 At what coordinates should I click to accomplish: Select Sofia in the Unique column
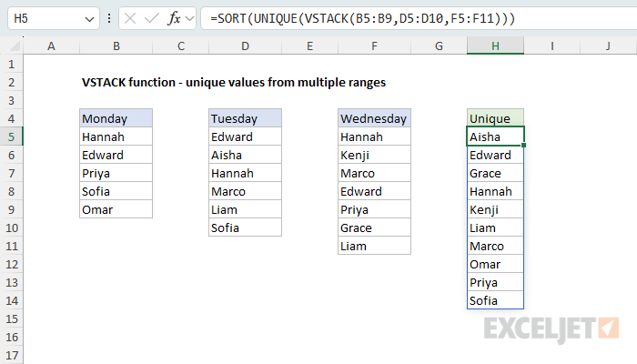pos(495,300)
